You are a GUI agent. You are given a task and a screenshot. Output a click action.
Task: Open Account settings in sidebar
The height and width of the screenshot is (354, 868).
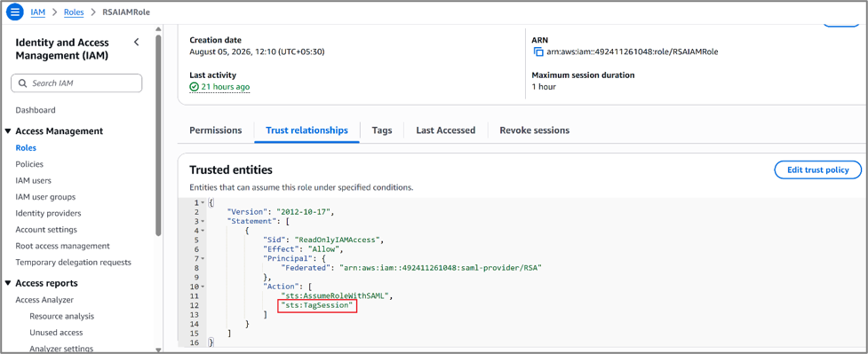(46, 230)
